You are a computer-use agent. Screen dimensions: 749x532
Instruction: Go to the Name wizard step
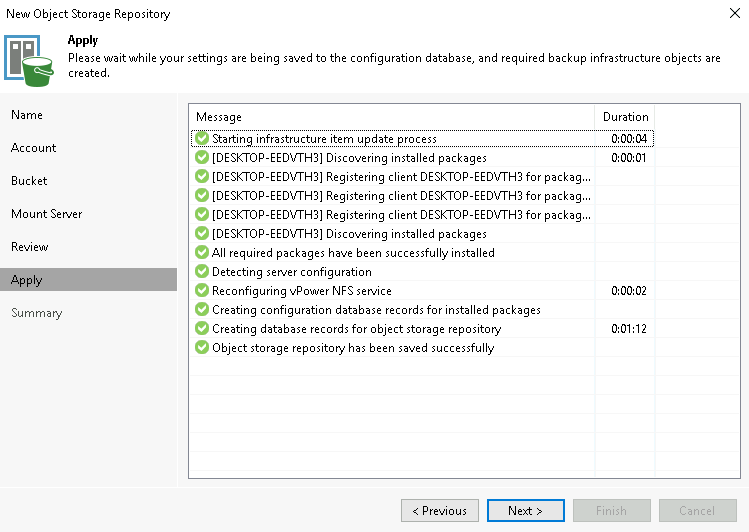click(27, 115)
